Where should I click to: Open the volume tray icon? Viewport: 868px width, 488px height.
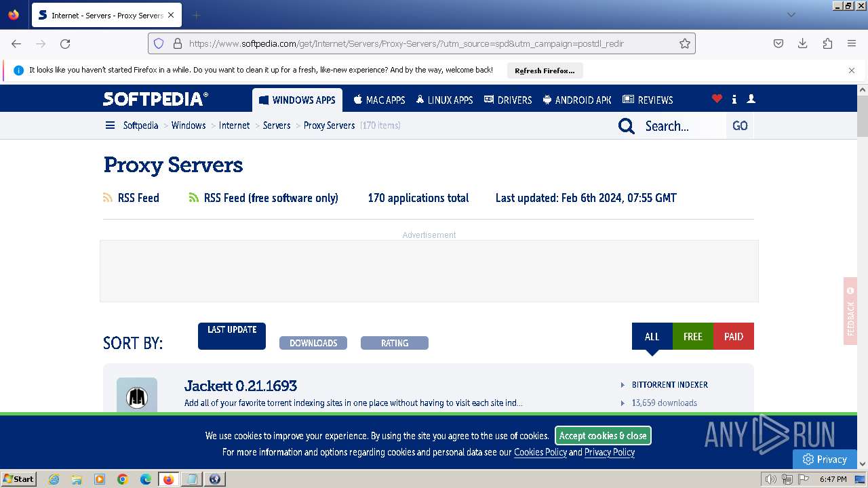click(x=771, y=479)
